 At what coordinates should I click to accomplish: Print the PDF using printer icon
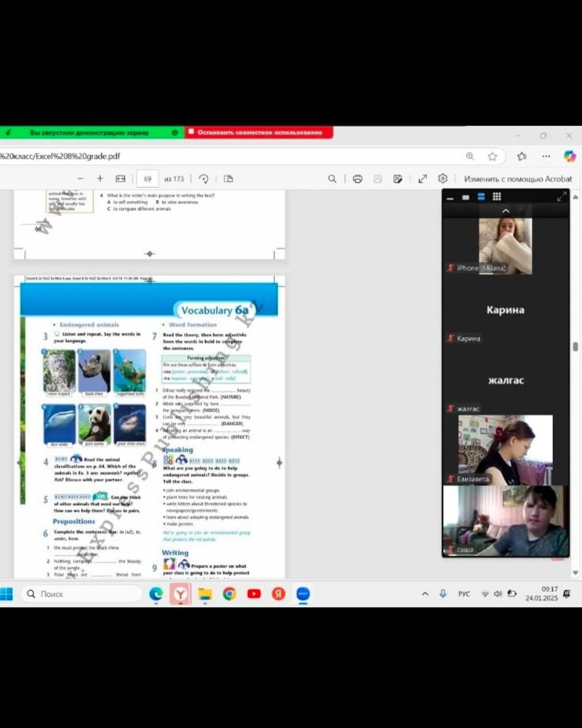pyautogui.click(x=357, y=179)
